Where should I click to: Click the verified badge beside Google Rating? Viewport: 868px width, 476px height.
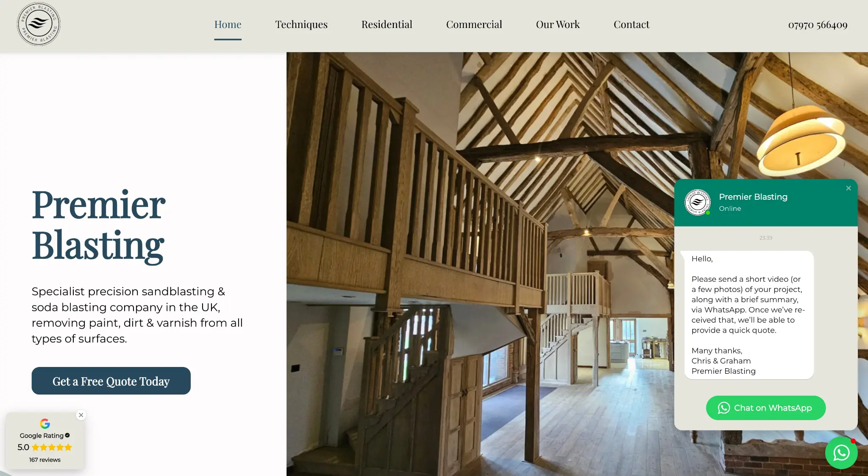tap(67, 435)
